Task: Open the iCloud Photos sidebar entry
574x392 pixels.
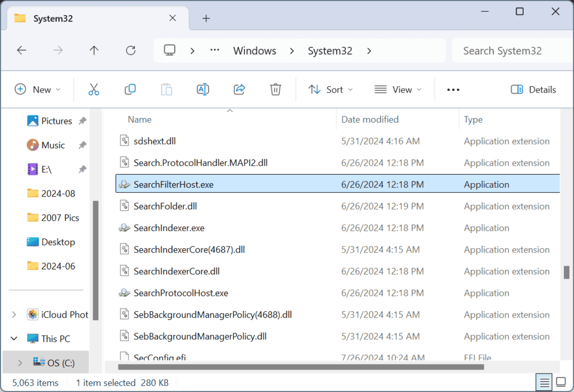Action: coord(58,315)
